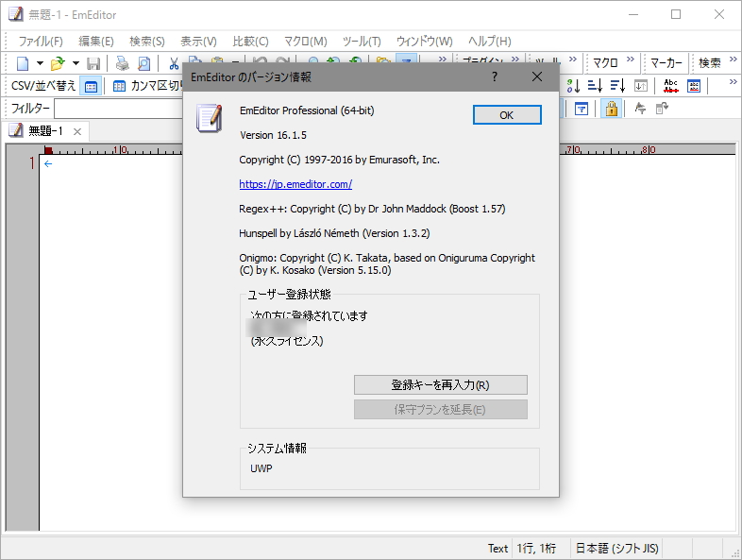
Task: Open the ツール(T) menu
Action: pyautogui.click(x=362, y=42)
